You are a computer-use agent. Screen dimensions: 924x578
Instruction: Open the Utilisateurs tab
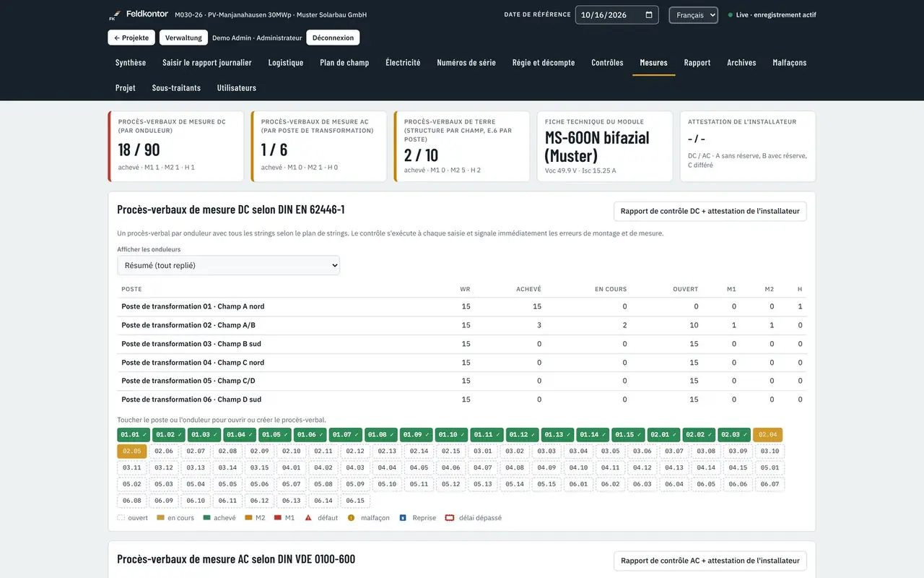(x=237, y=88)
